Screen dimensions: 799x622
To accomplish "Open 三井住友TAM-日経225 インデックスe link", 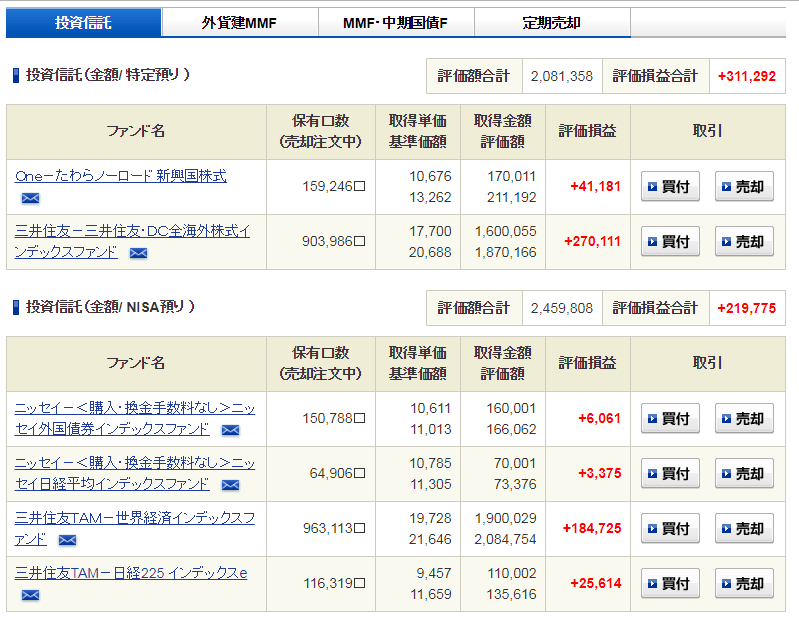I will click(x=131, y=573).
